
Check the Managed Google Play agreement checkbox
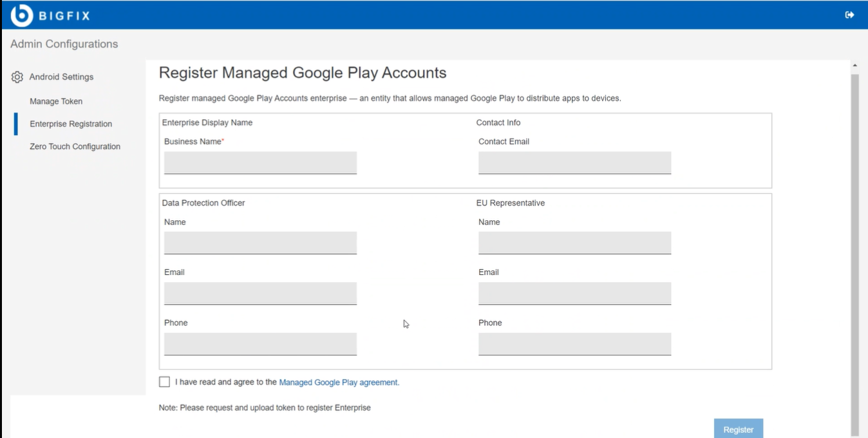click(x=164, y=382)
